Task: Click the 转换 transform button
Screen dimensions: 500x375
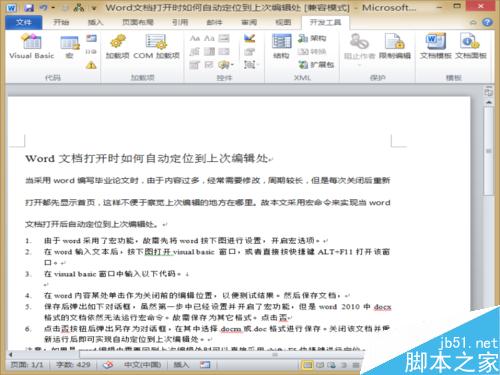Action: tap(312, 51)
